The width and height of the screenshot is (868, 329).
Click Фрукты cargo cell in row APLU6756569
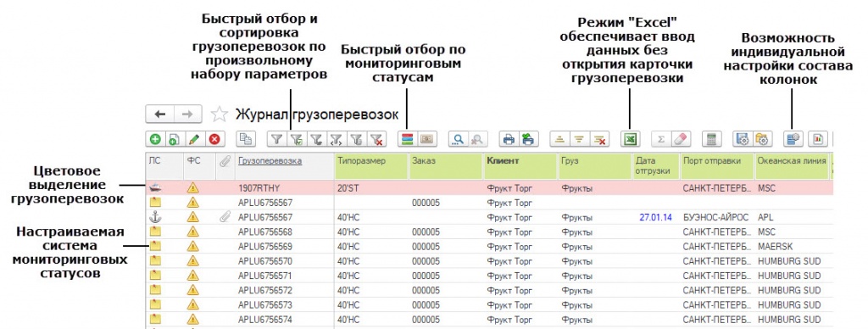coord(576,246)
